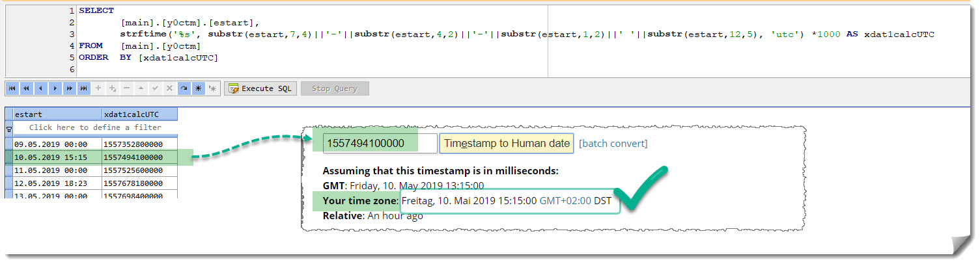
Task: Select the row with 09.05.2019 00:00
Action: tap(57, 144)
